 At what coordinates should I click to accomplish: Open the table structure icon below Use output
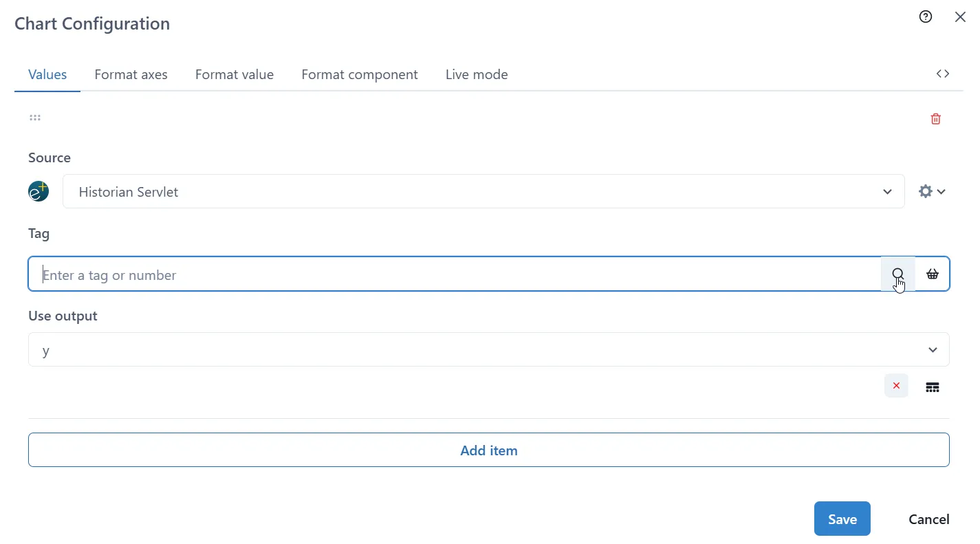point(933,387)
